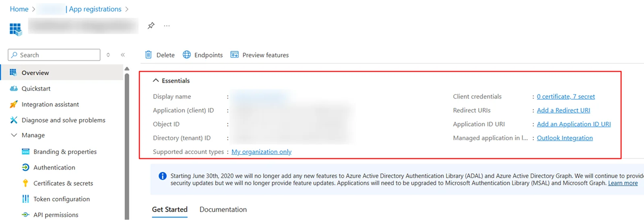The height and width of the screenshot is (220, 644).
Task: Follow the Learn more link in banner
Action: [623, 183]
